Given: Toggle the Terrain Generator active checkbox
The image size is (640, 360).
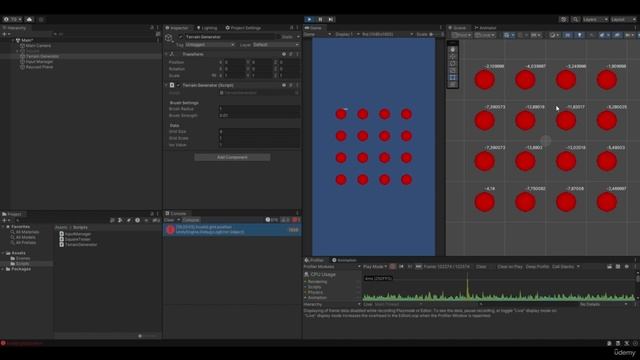Looking at the screenshot, I should click(x=181, y=37).
